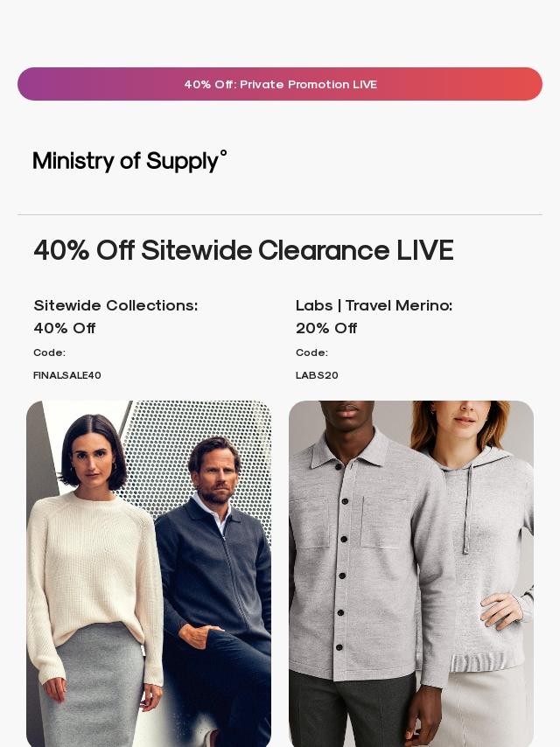560x747 pixels.
Task: Select the LABS20 promo code text
Action: point(317,375)
